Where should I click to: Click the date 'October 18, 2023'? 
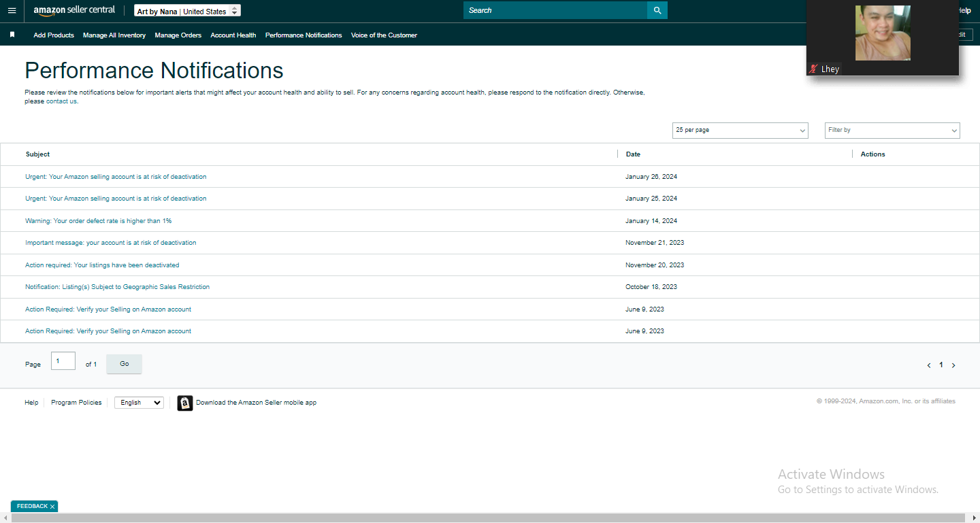tap(651, 287)
